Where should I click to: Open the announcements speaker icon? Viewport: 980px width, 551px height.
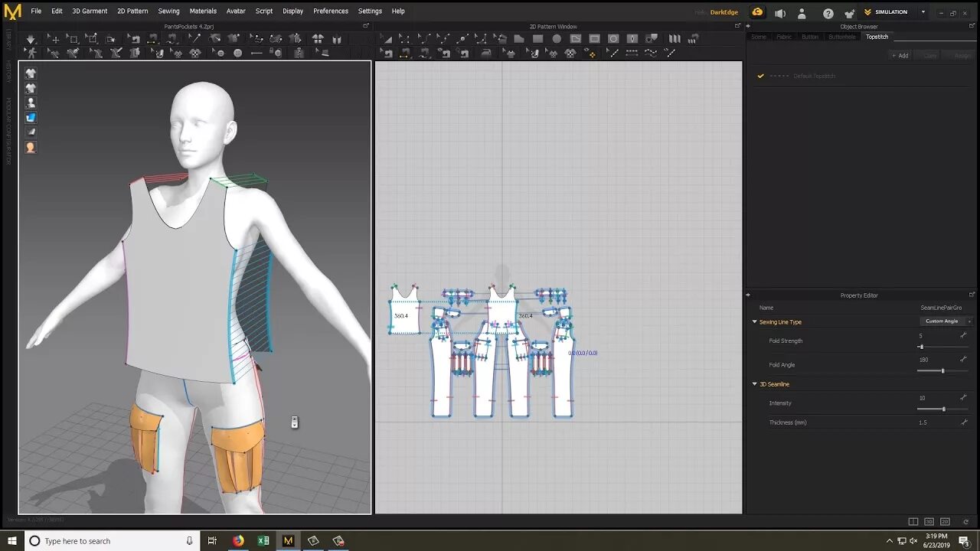[x=780, y=13]
